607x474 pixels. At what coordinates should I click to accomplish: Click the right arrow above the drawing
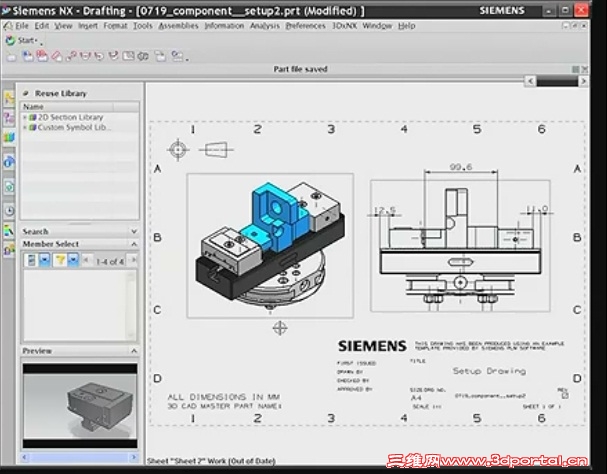click(x=583, y=81)
